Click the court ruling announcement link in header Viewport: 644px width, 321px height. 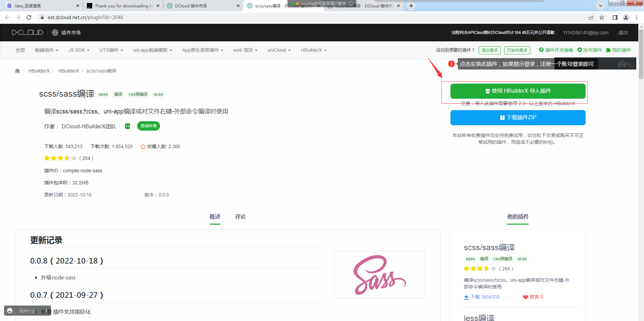click(503, 33)
